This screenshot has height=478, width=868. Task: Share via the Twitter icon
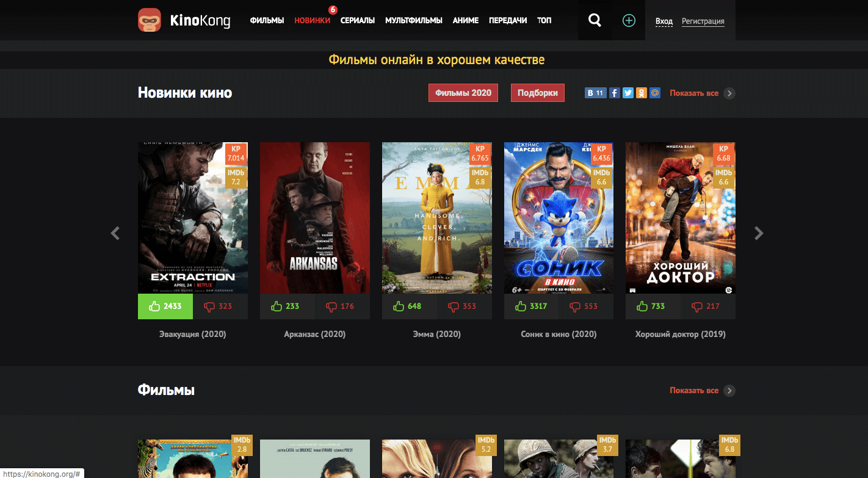(x=628, y=93)
